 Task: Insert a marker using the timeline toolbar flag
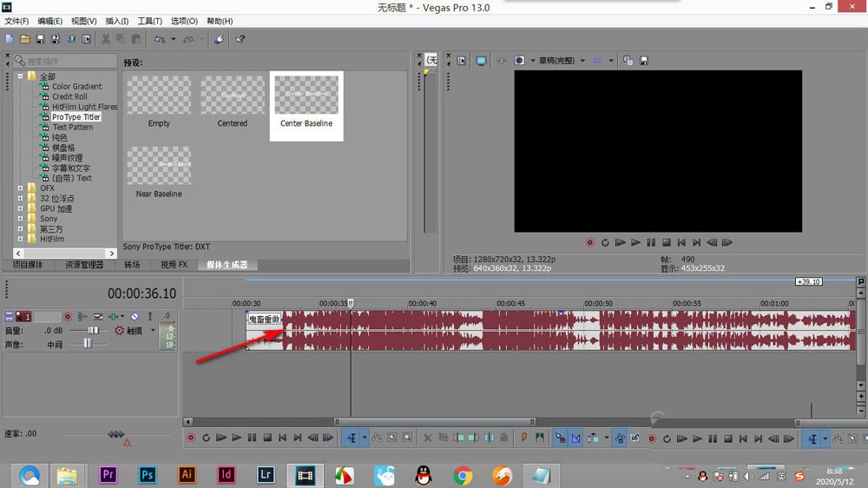pyautogui.click(x=523, y=439)
